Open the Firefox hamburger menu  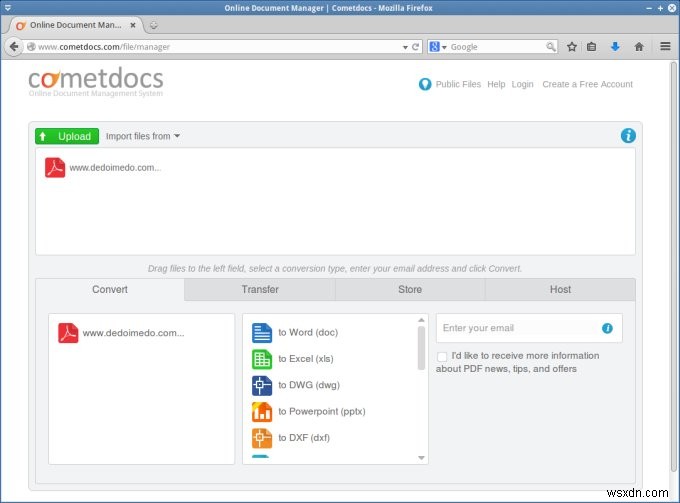click(665, 46)
